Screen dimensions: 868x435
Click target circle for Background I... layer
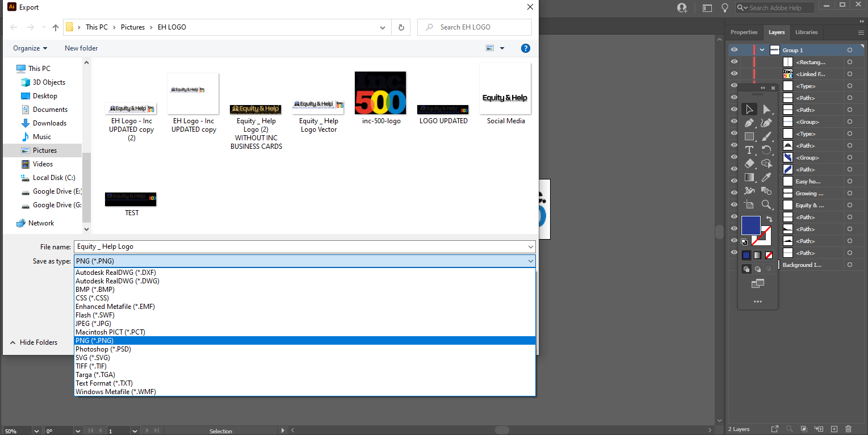850,265
